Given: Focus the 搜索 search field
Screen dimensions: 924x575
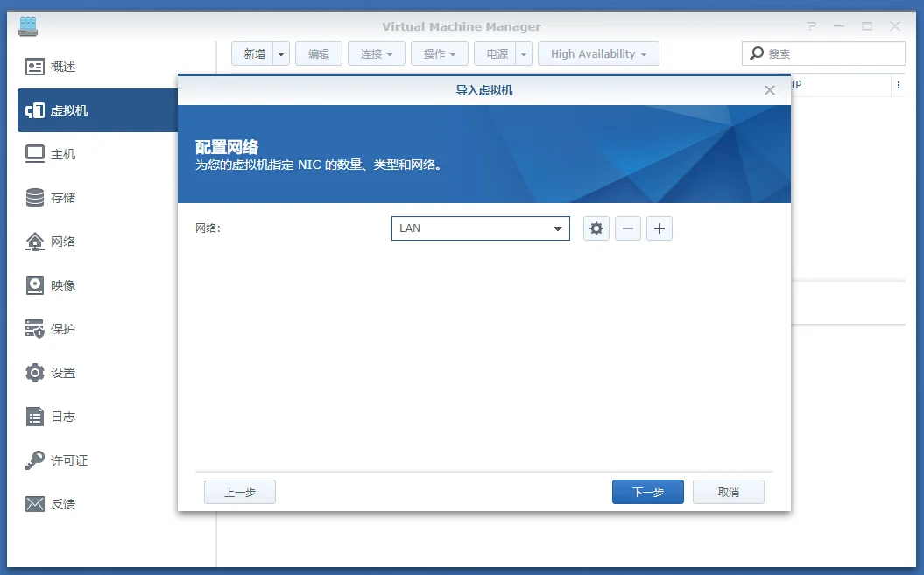Looking at the screenshot, I should pos(823,53).
